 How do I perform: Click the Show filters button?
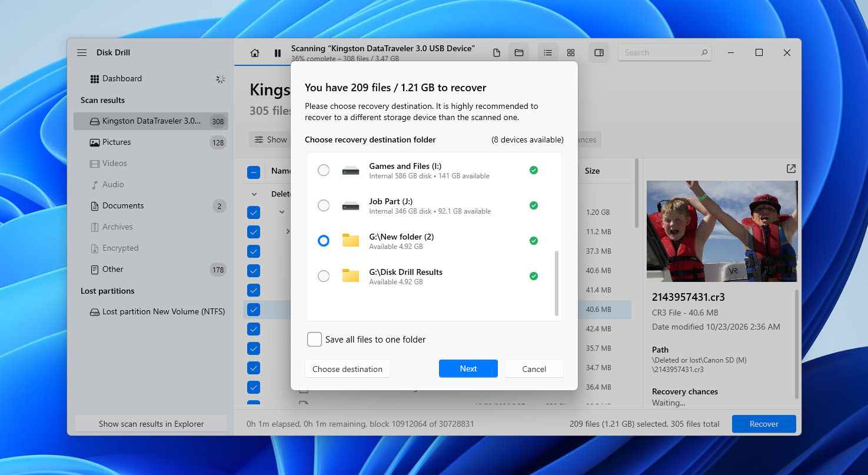tap(271, 139)
